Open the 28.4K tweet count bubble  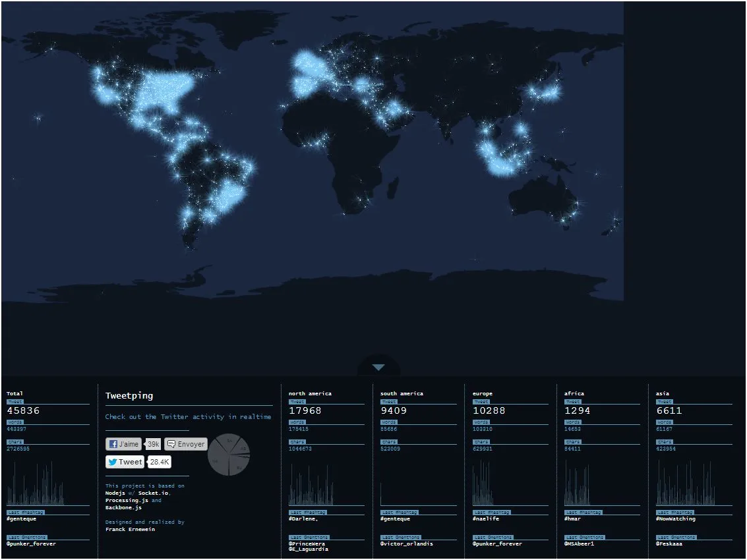point(160,462)
